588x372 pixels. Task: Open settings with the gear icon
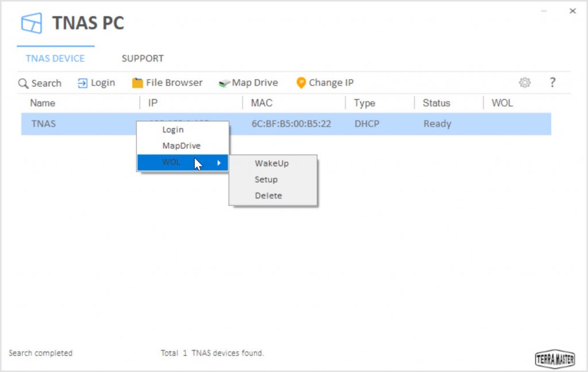pyautogui.click(x=525, y=83)
